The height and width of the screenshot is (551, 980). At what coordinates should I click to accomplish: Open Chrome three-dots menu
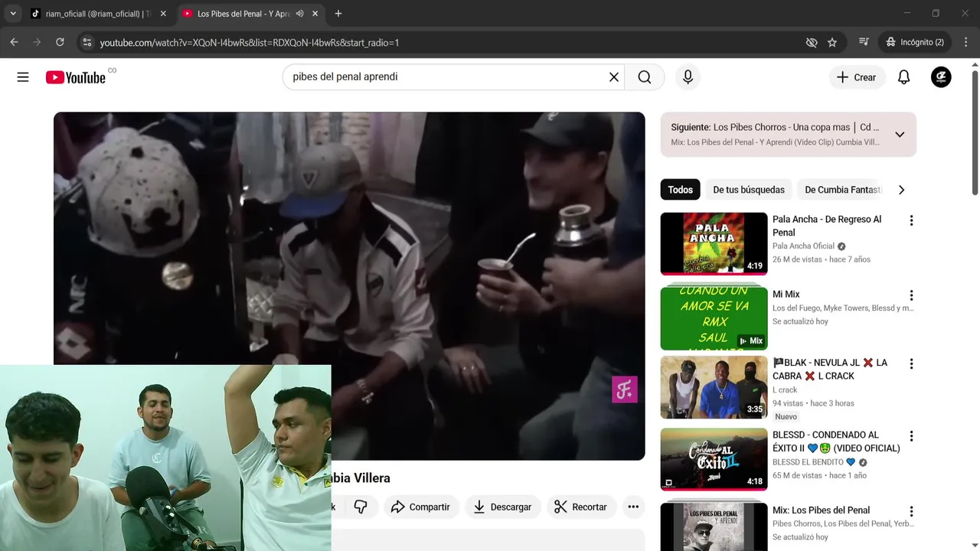tap(965, 42)
